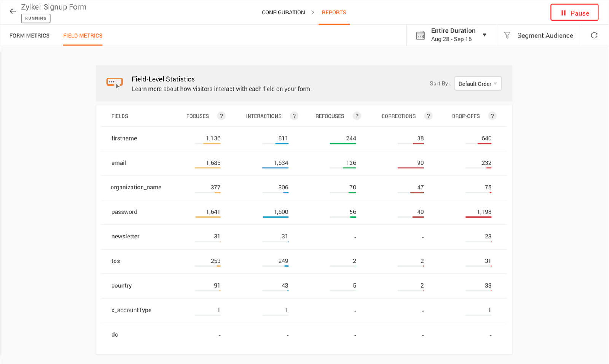Viewport: 609px width, 364px height.
Task: Click the Segment Audience label
Action: coord(545,35)
